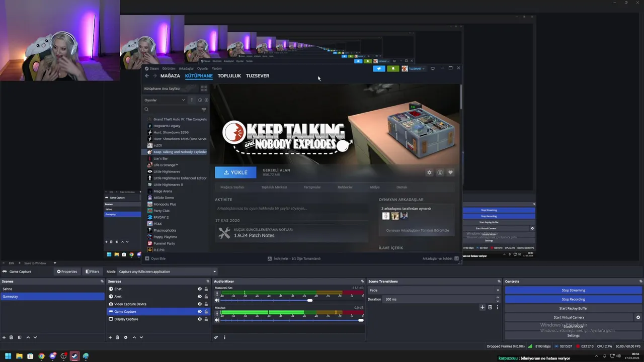
Task: Open Mağaza Sayfası tab on game page
Action: click(232, 187)
